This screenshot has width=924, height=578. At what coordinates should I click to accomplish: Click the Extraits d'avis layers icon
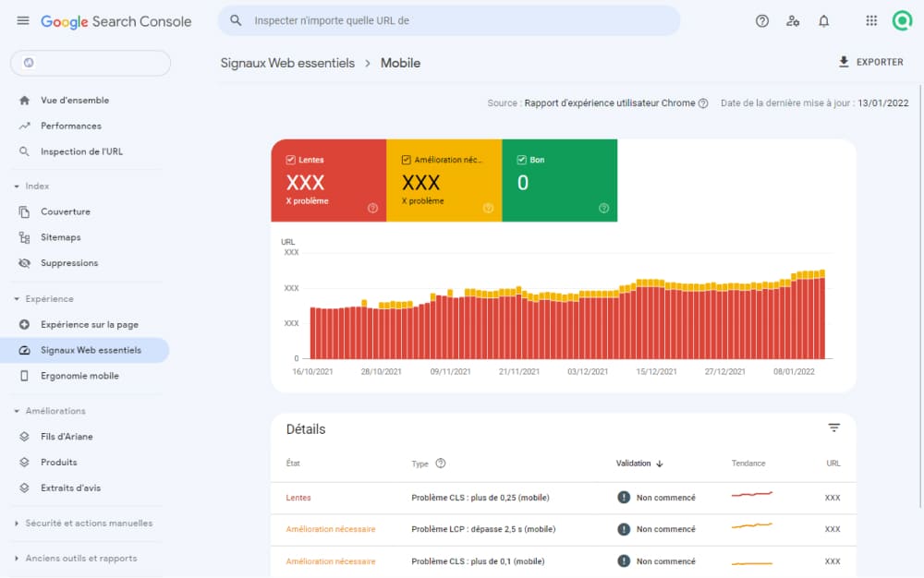[24, 488]
